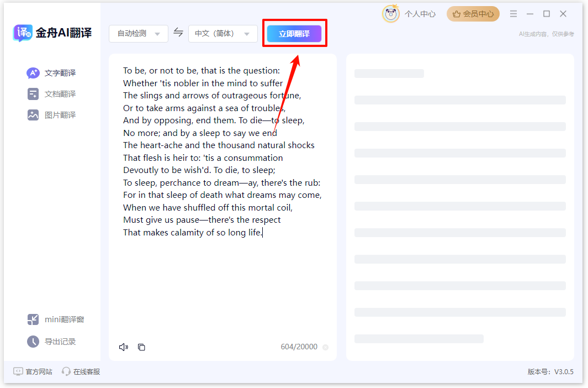Expand the 中文(简体) target language dropdown
The width and height of the screenshot is (588, 388).
point(223,34)
